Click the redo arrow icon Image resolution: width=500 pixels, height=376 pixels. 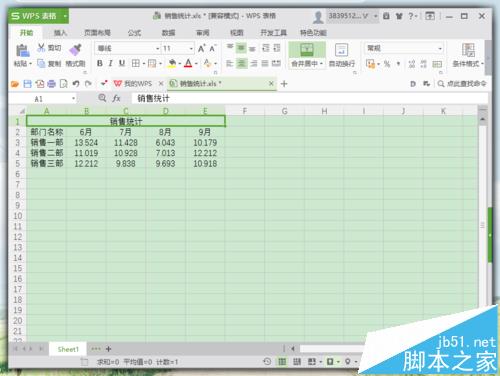[x=88, y=84]
